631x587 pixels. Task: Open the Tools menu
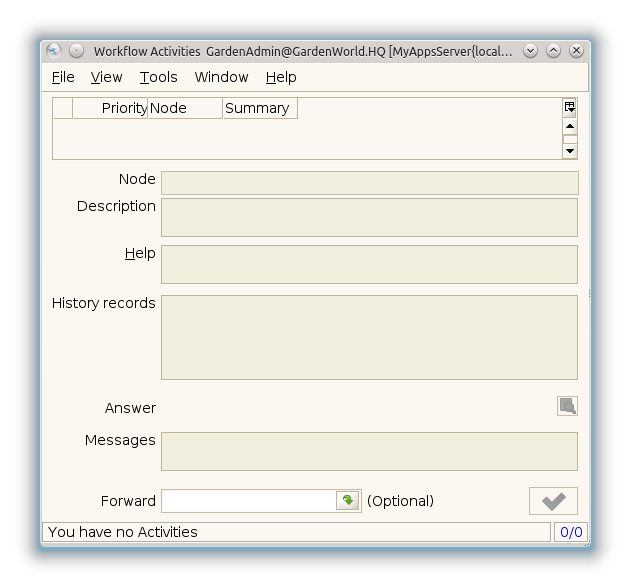(x=158, y=77)
